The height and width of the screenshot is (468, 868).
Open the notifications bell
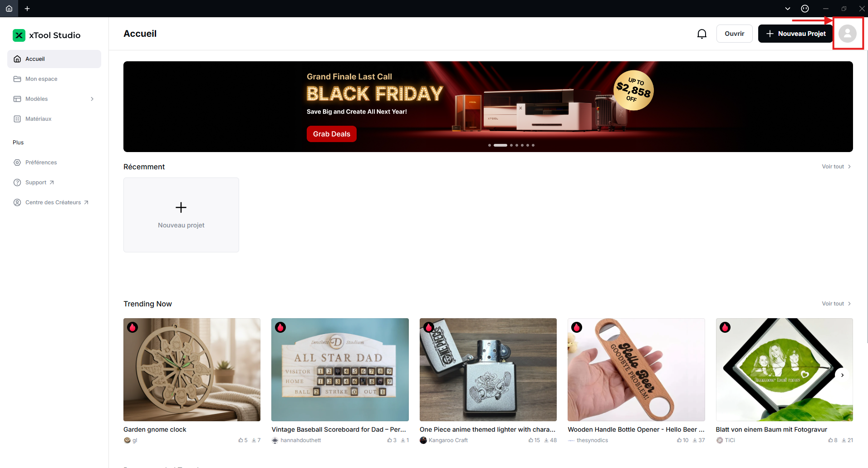[702, 34]
